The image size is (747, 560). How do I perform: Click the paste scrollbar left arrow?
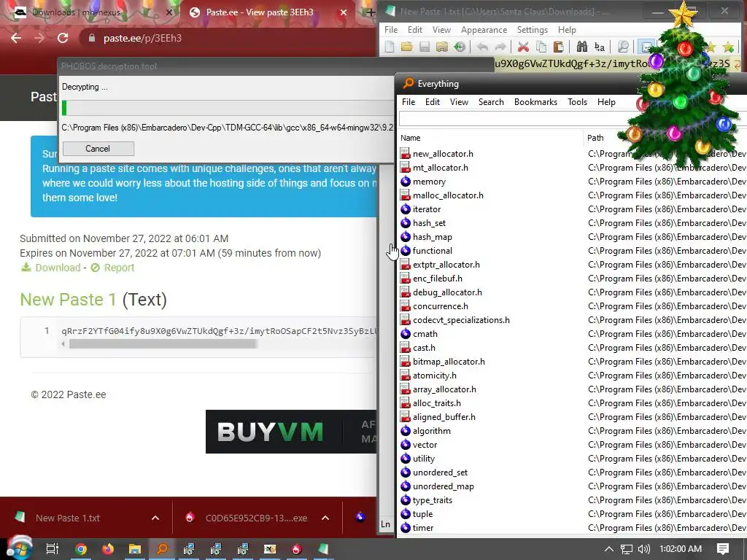coord(63,344)
